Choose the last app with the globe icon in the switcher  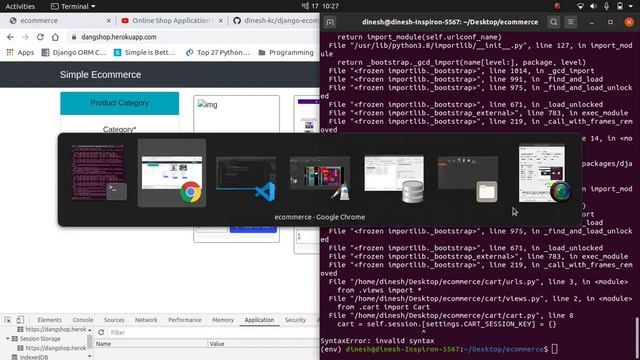click(544, 173)
